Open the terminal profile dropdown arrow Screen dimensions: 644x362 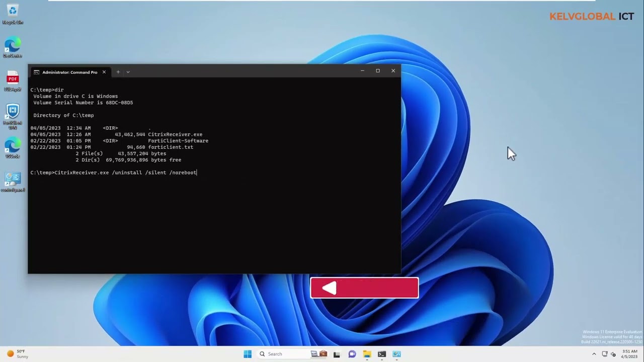128,72
